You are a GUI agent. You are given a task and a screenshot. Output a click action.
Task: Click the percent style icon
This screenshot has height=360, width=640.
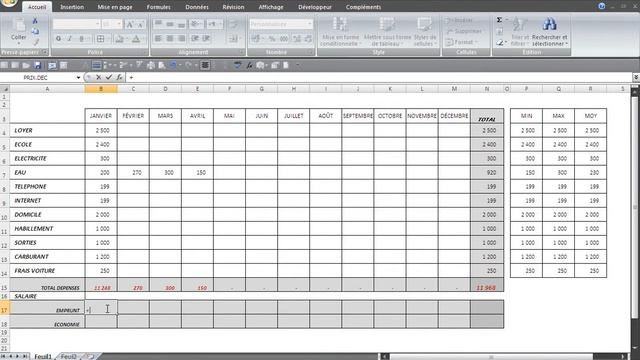pos(272,39)
